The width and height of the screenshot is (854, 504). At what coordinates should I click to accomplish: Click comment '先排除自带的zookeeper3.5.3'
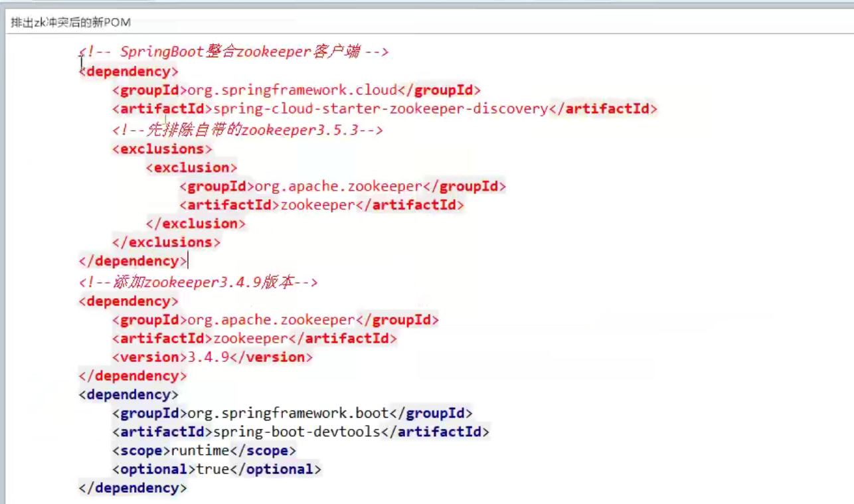[x=248, y=130]
